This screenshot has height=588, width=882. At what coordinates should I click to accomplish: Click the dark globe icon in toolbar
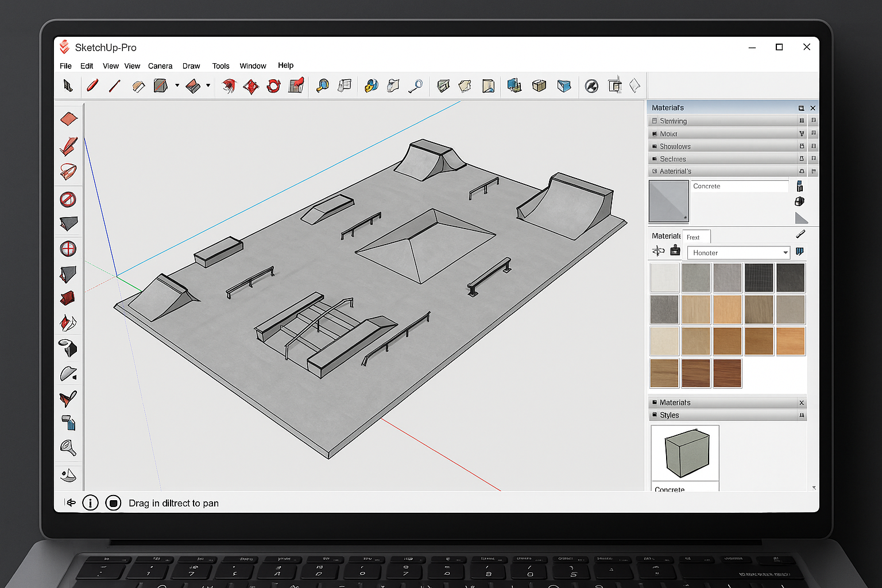pos(591,86)
